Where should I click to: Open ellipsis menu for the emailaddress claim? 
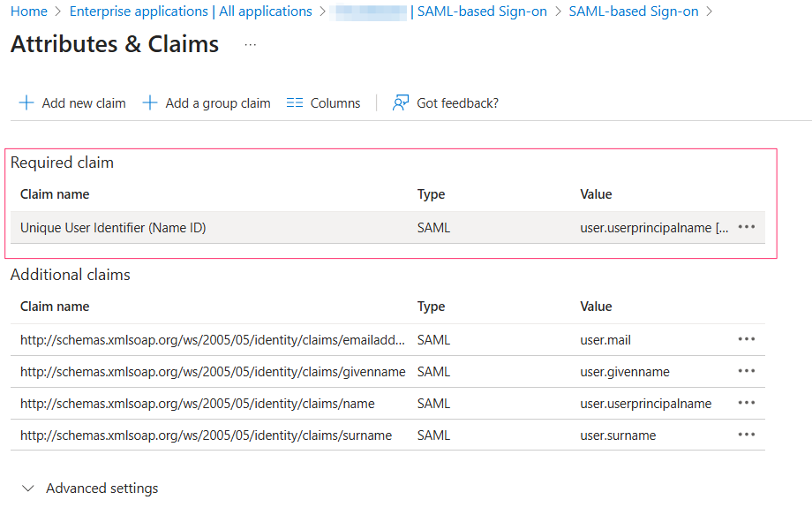[746, 339]
